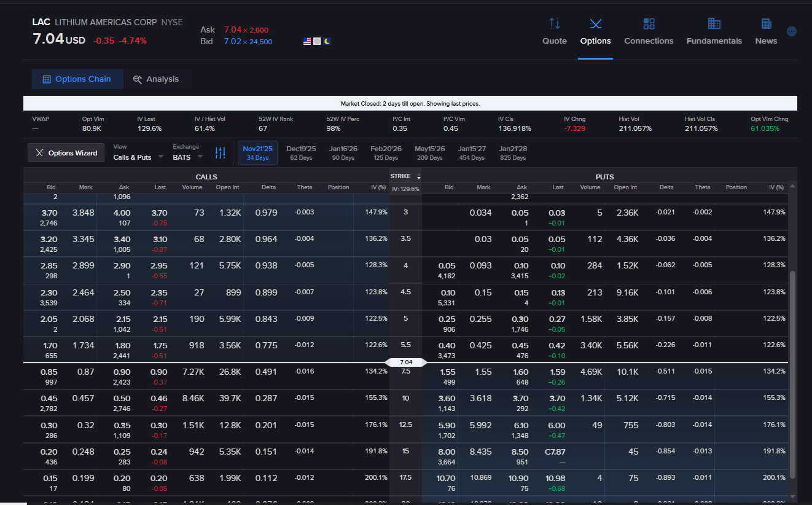Click the three-dot more options icon

792,31
